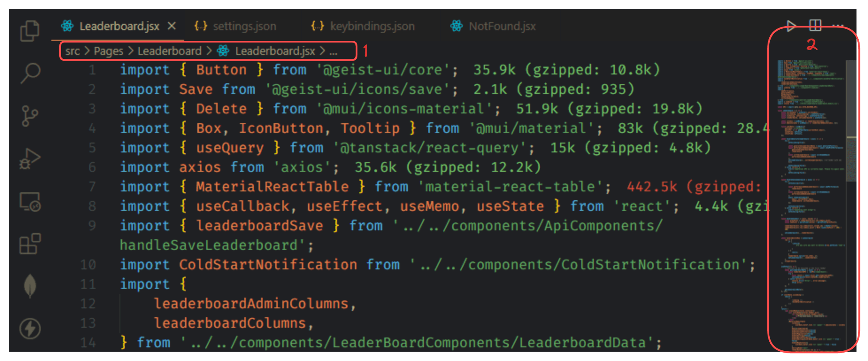Viewport: 868px width, 361px height.
Task: Open the Run and Debug view
Action: tap(30, 159)
